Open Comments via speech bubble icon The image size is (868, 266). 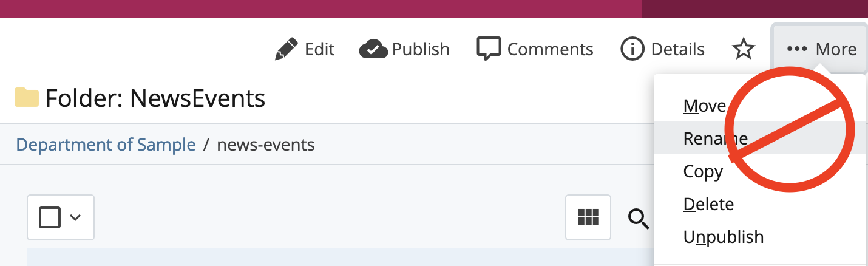pyautogui.click(x=489, y=49)
